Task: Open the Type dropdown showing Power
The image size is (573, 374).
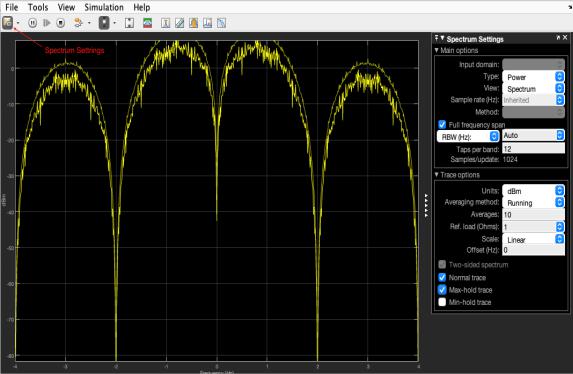Action: pyautogui.click(x=533, y=77)
